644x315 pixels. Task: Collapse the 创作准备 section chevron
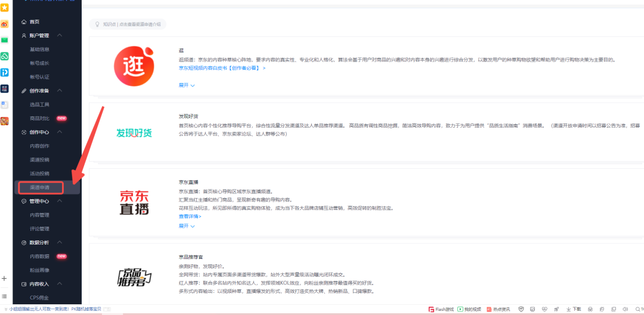60,90
